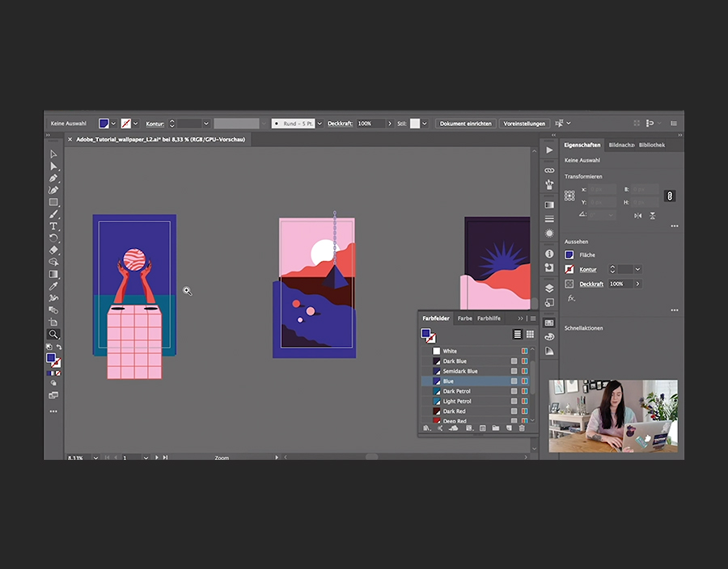This screenshot has height=569, width=728.
Task: Expand Deckkraft arrow in control bar
Action: 390,124
